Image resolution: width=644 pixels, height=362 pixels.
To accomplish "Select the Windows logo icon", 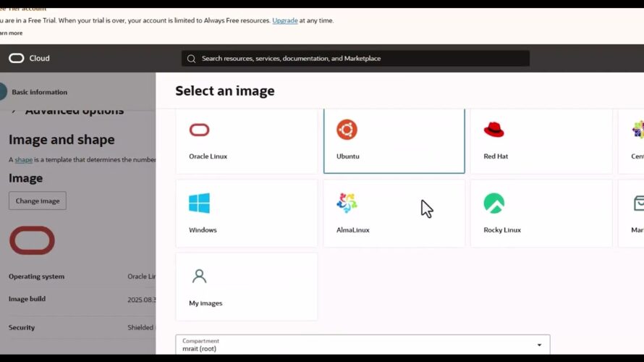I will pos(199,203).
